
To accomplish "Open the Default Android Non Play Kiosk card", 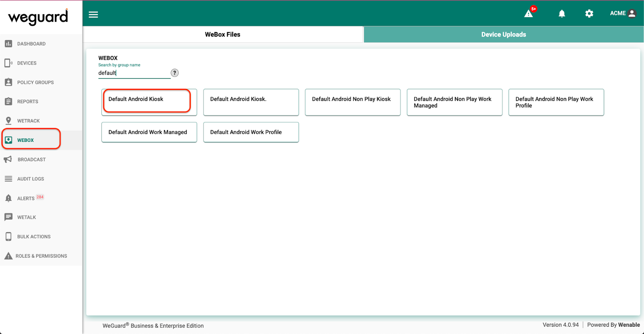I will coord(353,102).
